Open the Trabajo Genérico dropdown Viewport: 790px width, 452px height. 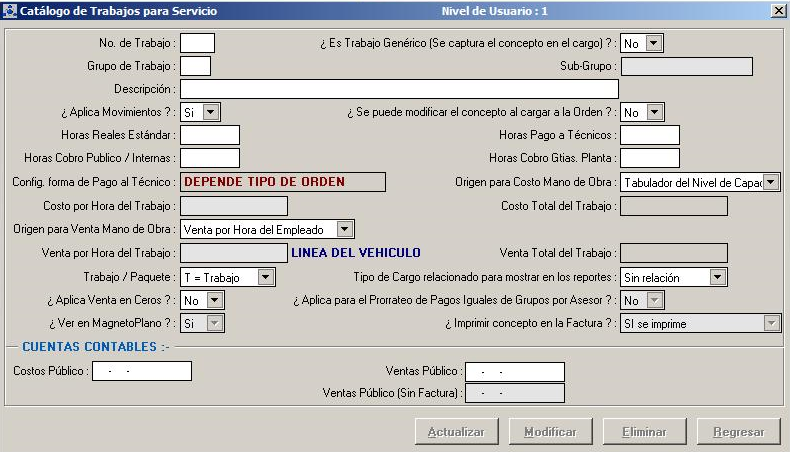(653, 43)
